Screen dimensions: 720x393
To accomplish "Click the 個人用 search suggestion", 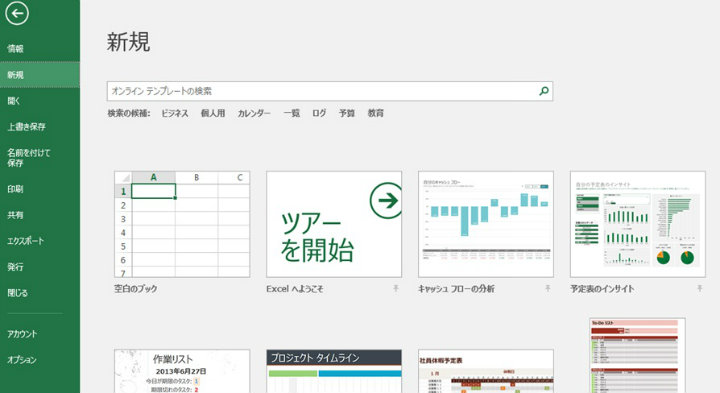I will [213, 113].
